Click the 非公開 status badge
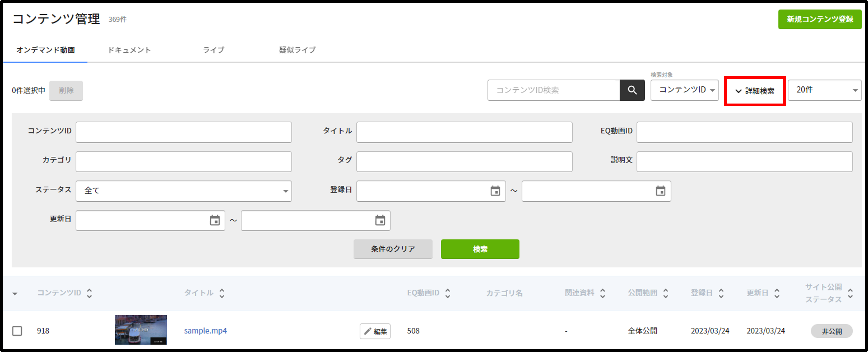The image size is (868, 352). point(832,331)
